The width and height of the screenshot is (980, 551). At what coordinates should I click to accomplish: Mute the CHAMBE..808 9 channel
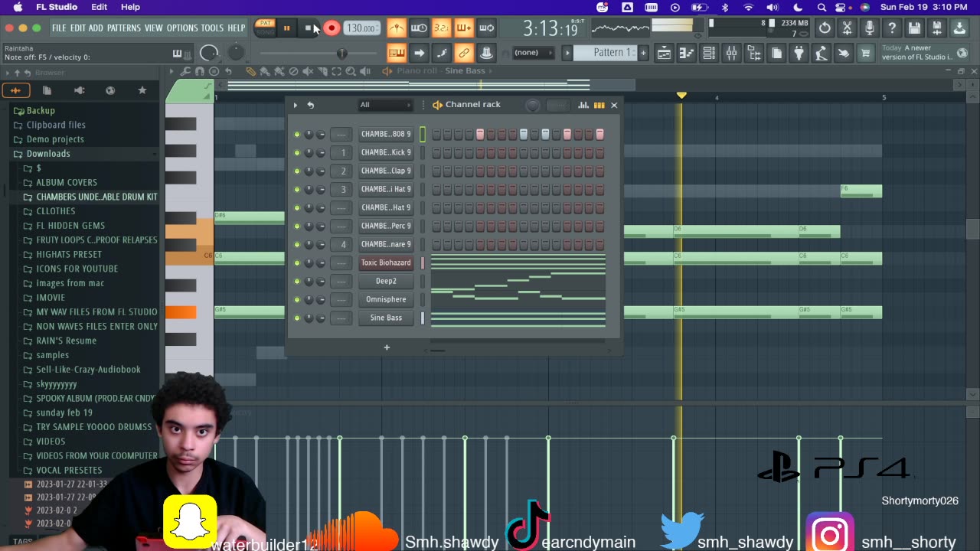[297, 134]
